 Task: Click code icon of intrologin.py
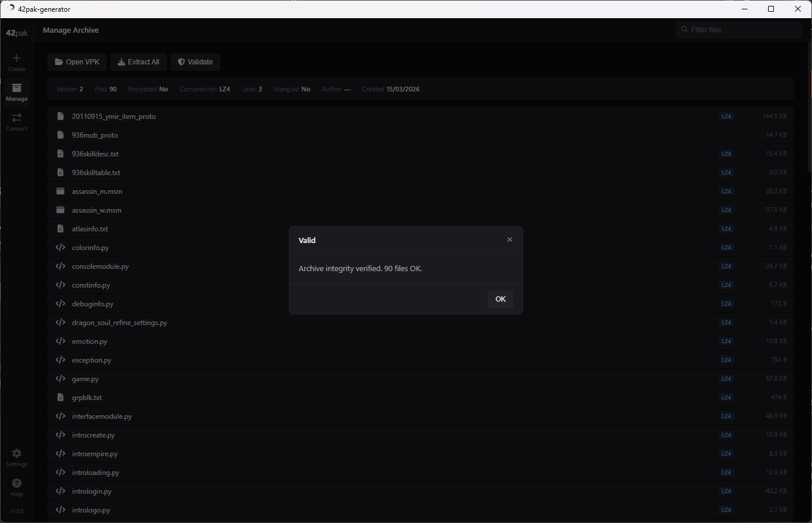60,491
